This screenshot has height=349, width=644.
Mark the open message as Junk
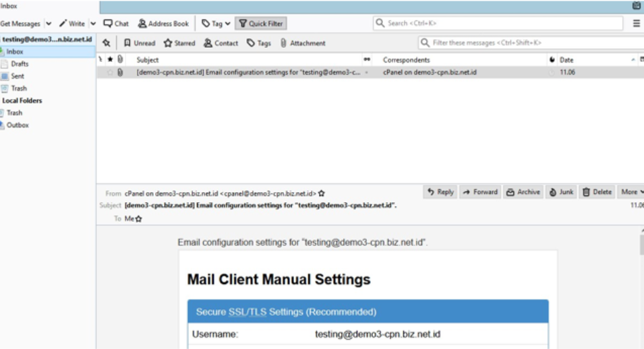click(x=561, y=192)
